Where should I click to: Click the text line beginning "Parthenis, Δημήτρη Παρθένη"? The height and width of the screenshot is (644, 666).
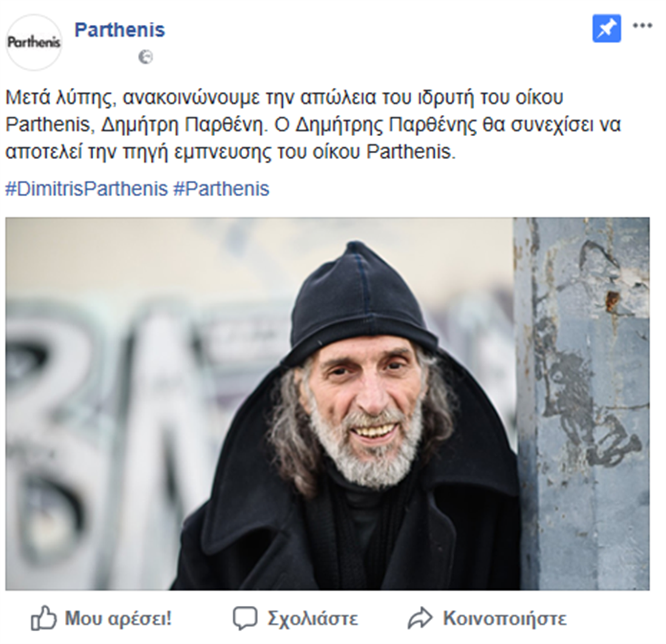[313, 125]
